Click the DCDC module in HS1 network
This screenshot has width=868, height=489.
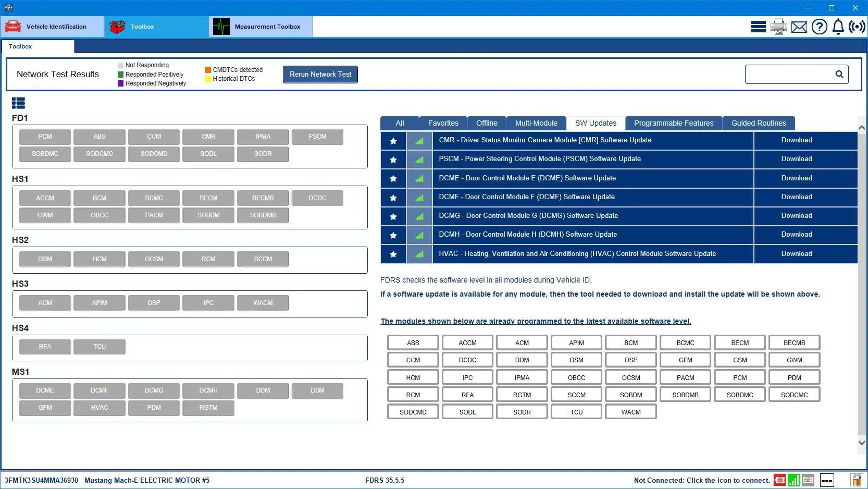[x=317, y=198]
